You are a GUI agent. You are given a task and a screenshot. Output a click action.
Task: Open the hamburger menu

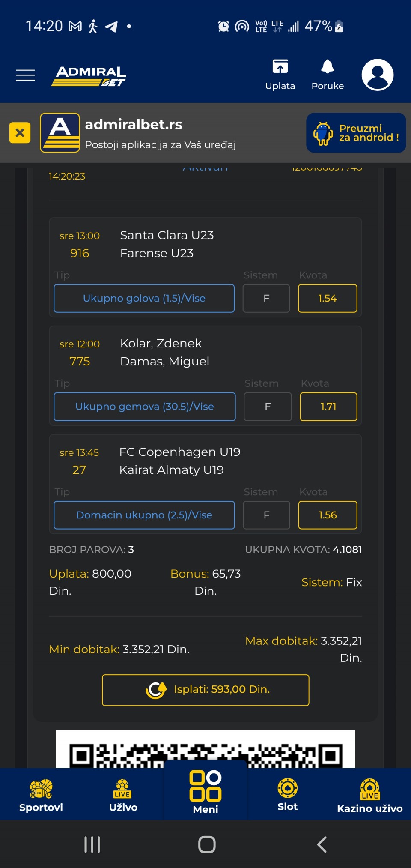25,75
